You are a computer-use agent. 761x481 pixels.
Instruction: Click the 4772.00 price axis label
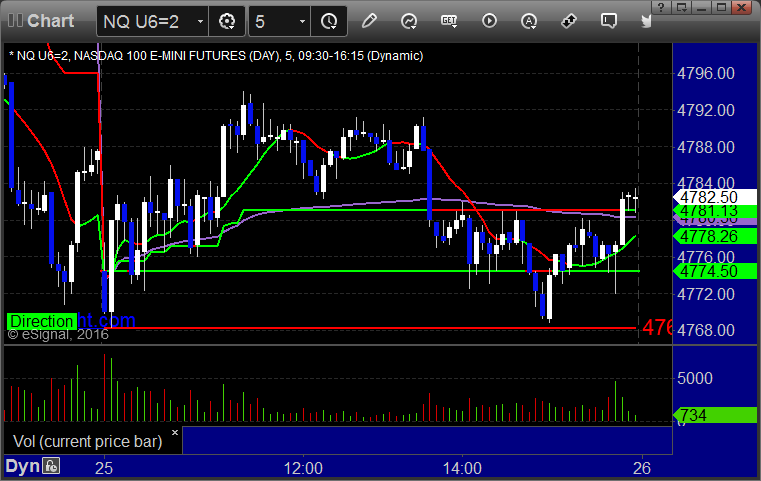tap(706, 294)
